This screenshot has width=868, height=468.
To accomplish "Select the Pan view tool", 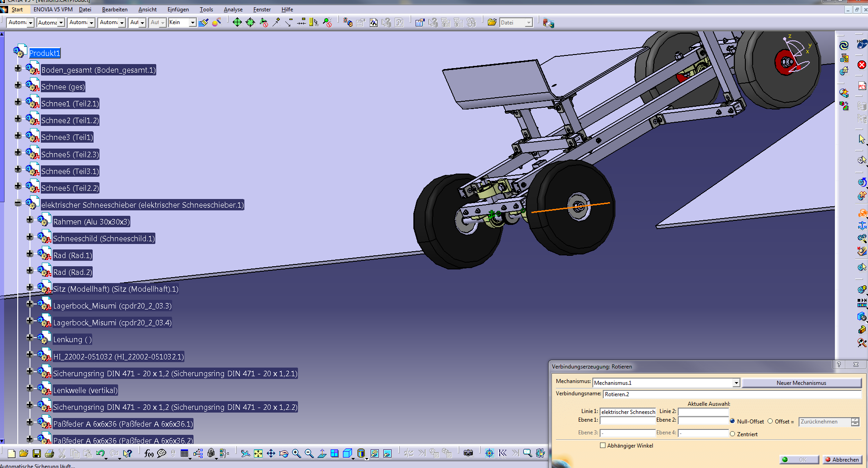I will 271,453.
